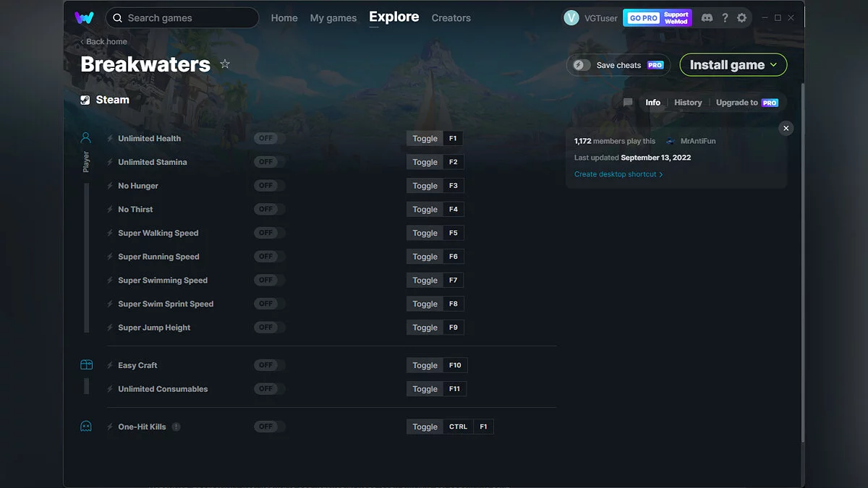Screen dimensions: 868x488
Task: Click the CTRL key for One-Hit Kills
Action: [x=458, y=427]
